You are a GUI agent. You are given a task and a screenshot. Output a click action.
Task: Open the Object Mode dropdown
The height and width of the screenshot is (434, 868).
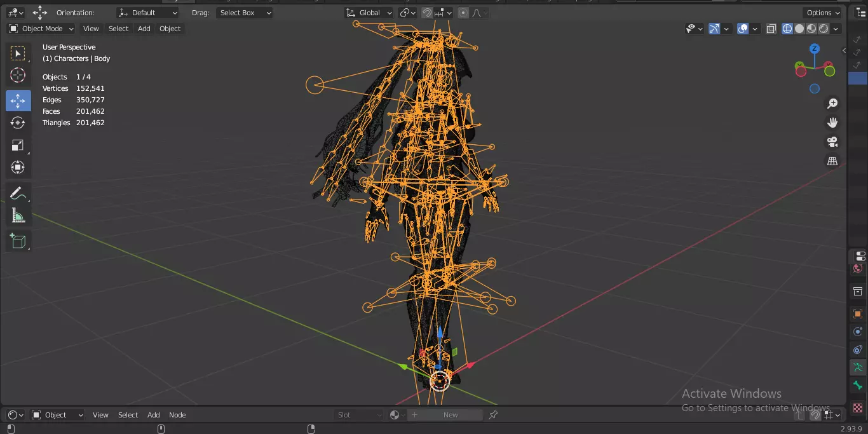pos(41,29)
